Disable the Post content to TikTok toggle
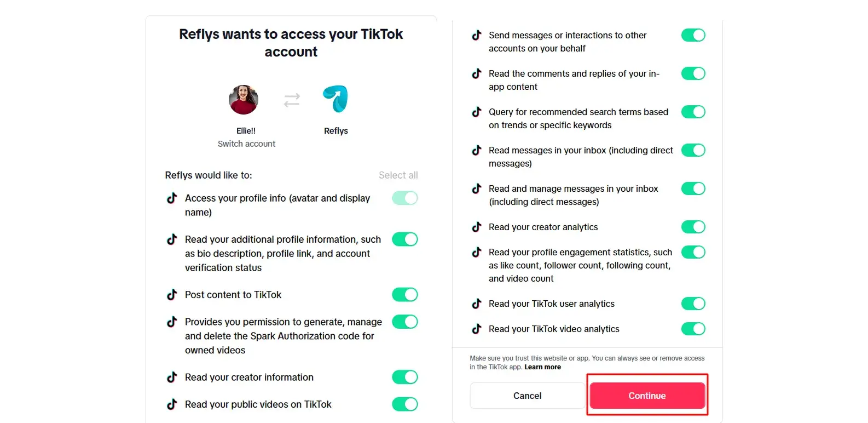 pyautogui.click(x=405, y=295)
